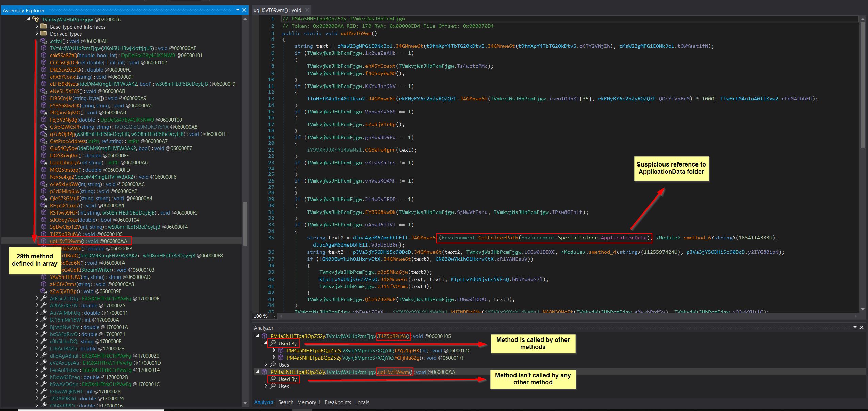Open the Breakpoints tab

click(x=338, y=402)
